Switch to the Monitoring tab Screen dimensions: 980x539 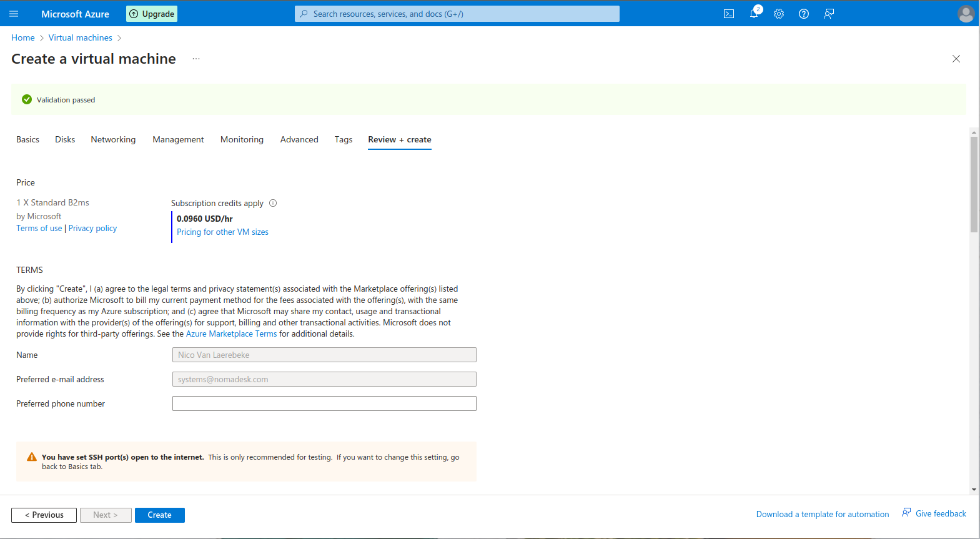click(242, 139)
